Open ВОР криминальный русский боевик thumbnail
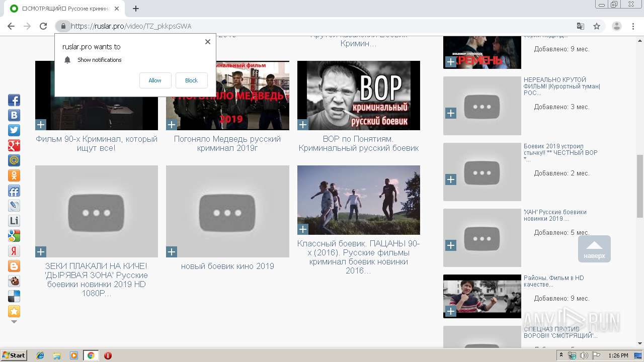Screen dimensions: 644x362 [359, 96]
